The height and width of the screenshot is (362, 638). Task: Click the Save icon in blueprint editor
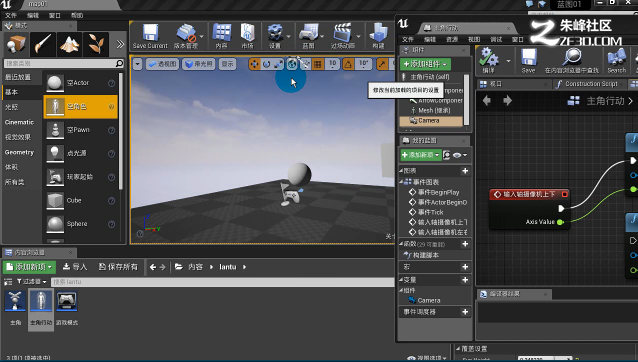(528, 57)
